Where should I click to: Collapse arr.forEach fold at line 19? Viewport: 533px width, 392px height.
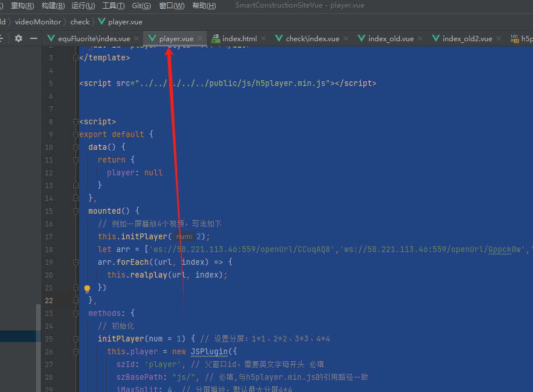coord(76,262)
